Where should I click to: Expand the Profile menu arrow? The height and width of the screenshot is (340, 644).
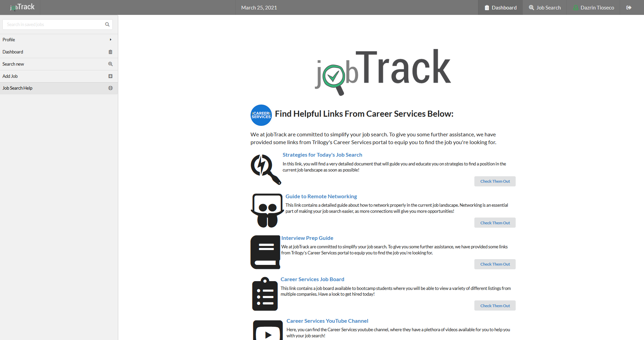pos(110,40)
